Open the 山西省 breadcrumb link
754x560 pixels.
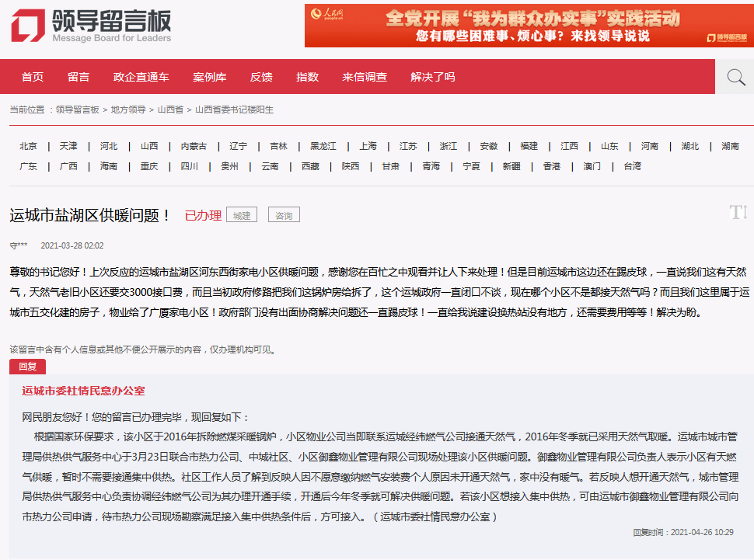click(x=170, y=110)
